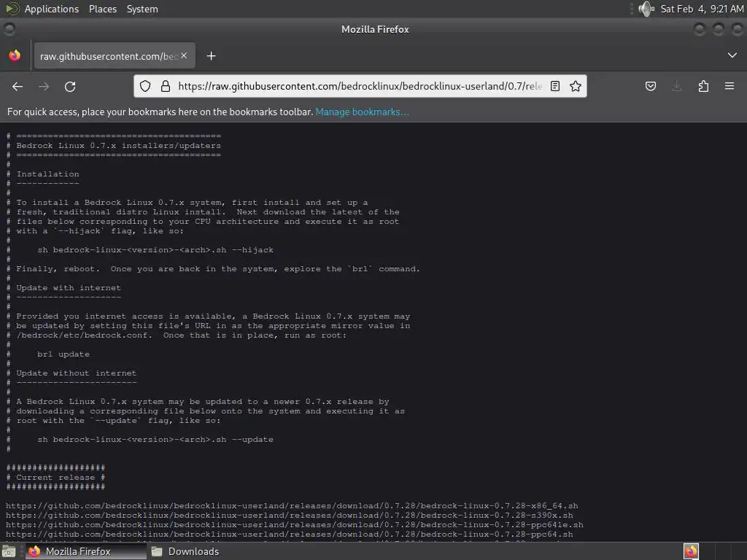Close the Firefox window
Image resolution: width=747 pixels, height=560 pixels.
[x=737, y=29]
